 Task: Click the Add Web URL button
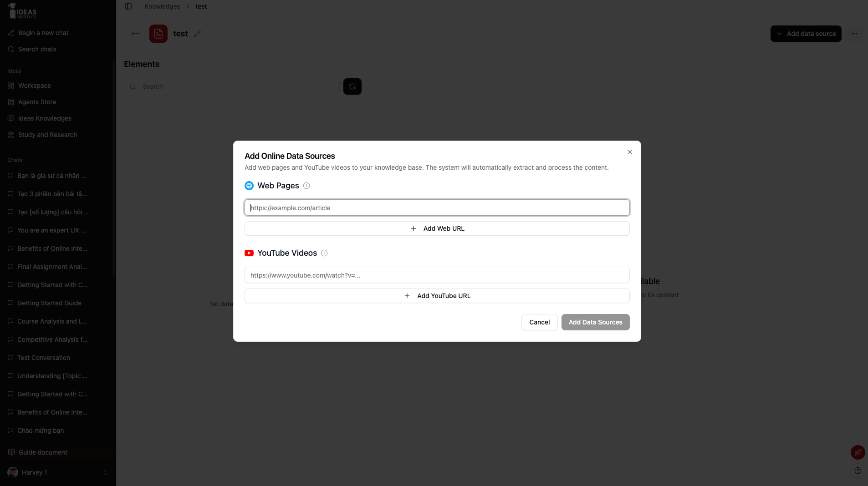click(437, 228)
